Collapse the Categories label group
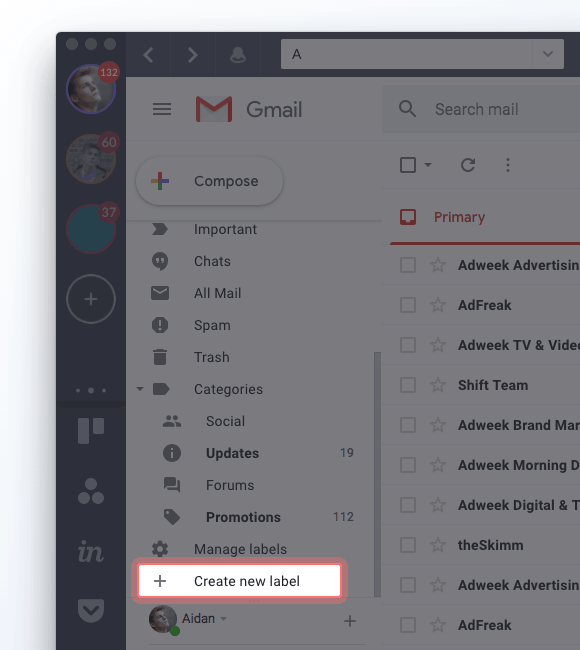Viewport: 580px width, 650px height. tap(140, 389)
